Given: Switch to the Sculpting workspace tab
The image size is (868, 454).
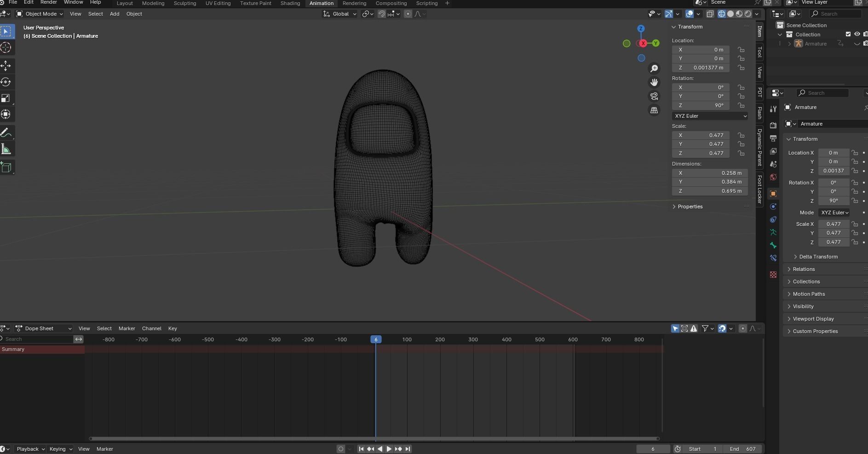Looking at the screenshot, I should point(184,3).
